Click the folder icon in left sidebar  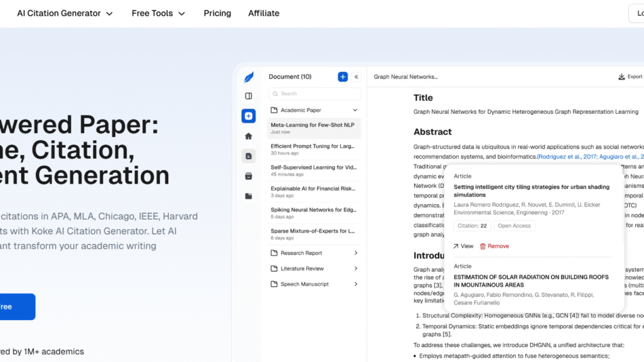pyautogui.click(x=249, y=197)
